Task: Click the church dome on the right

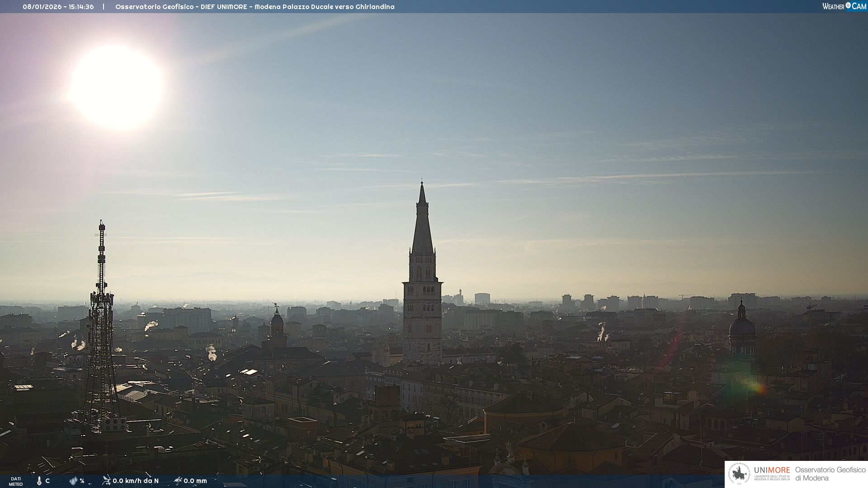Action: tap(741, 326)
